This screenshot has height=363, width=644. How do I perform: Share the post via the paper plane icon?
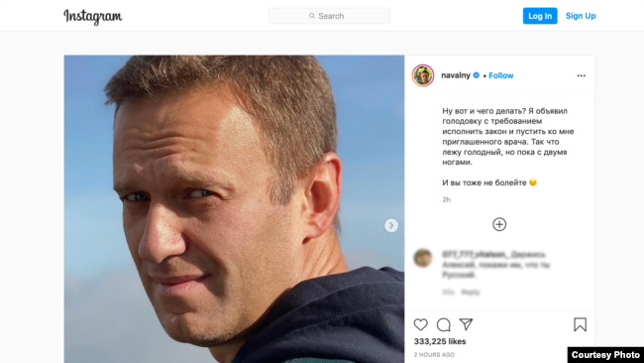pos(467,324)
